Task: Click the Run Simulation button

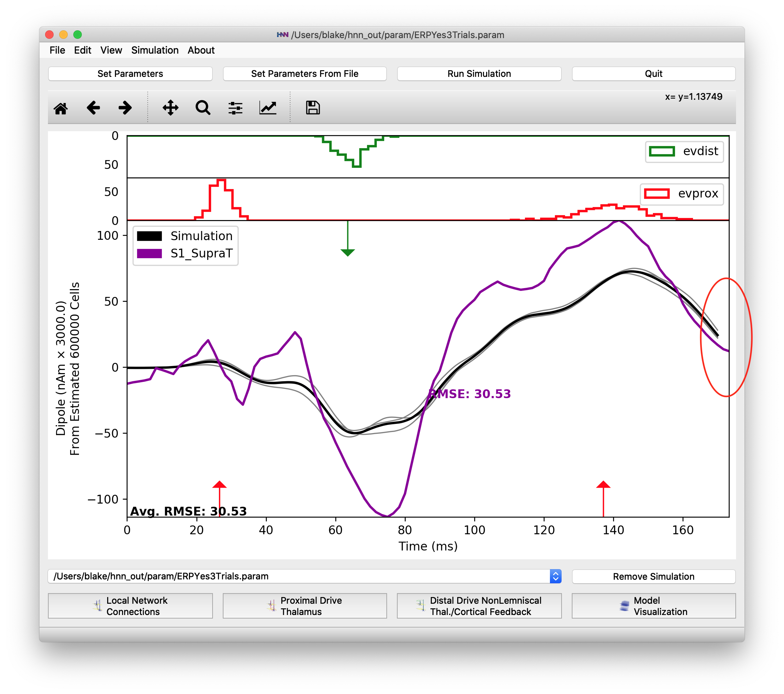Action: coord(479,74)
